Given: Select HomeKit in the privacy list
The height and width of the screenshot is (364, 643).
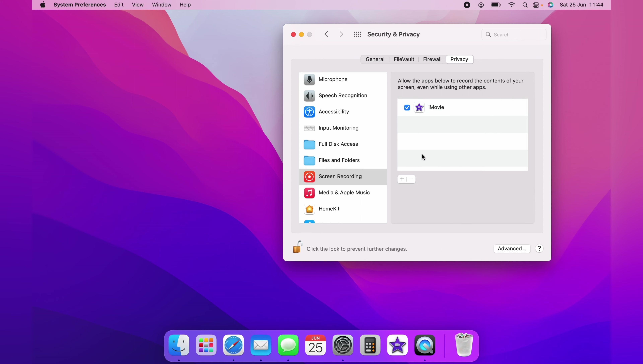Looking at the screenshot, I should coord(343,209).
